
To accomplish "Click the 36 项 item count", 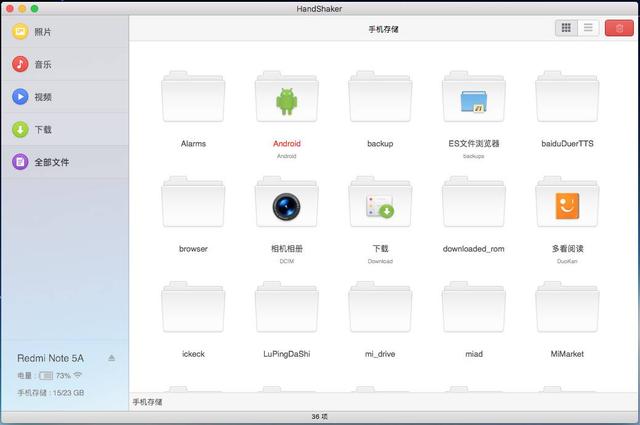I will (x=320, y=416).
